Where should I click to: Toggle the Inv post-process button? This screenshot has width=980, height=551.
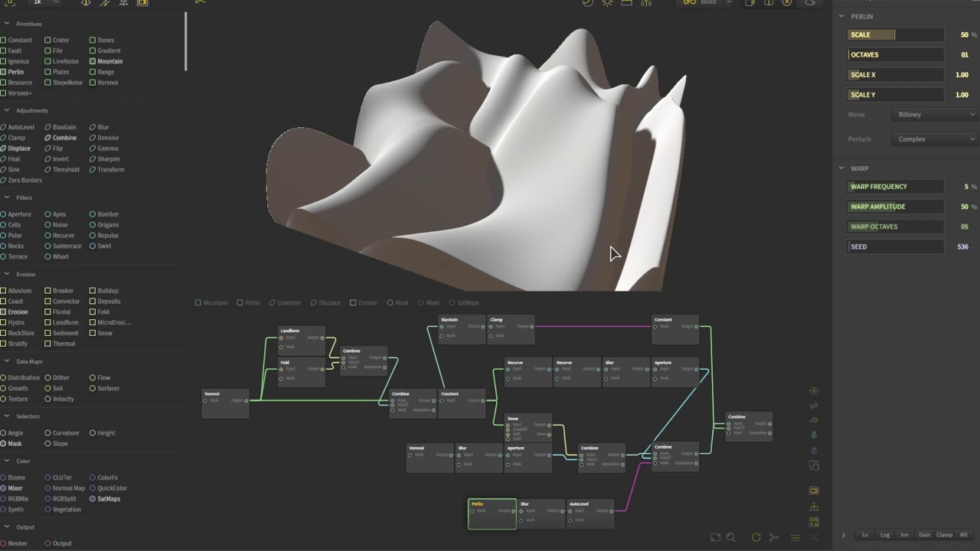click(904, 535)
